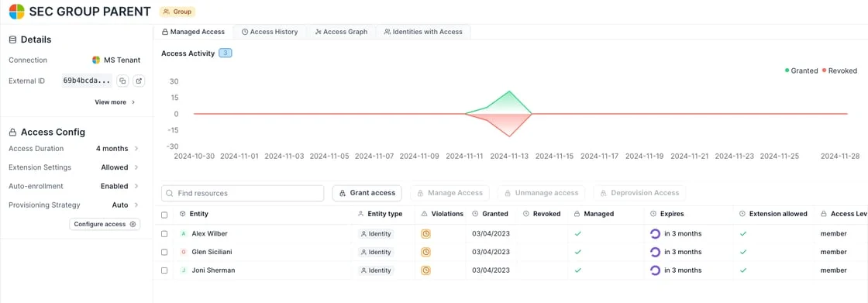Click Alex Wilber's Managed checkmark

pos(578,234)
